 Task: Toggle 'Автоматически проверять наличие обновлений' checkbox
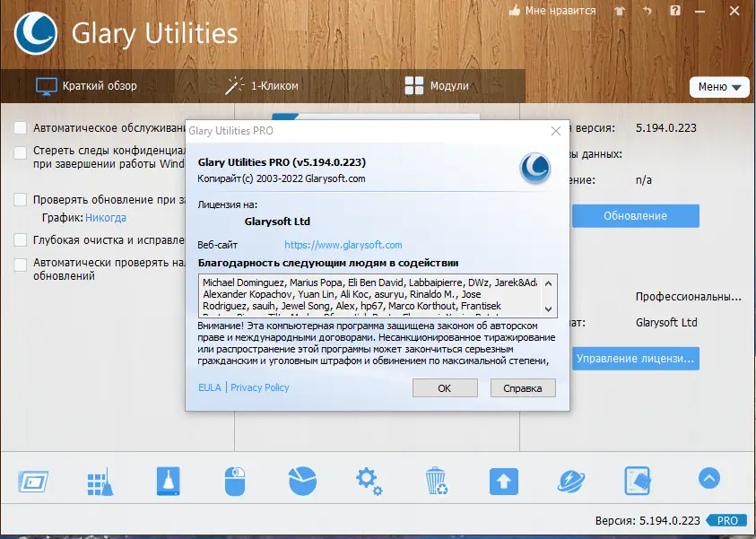21,265
